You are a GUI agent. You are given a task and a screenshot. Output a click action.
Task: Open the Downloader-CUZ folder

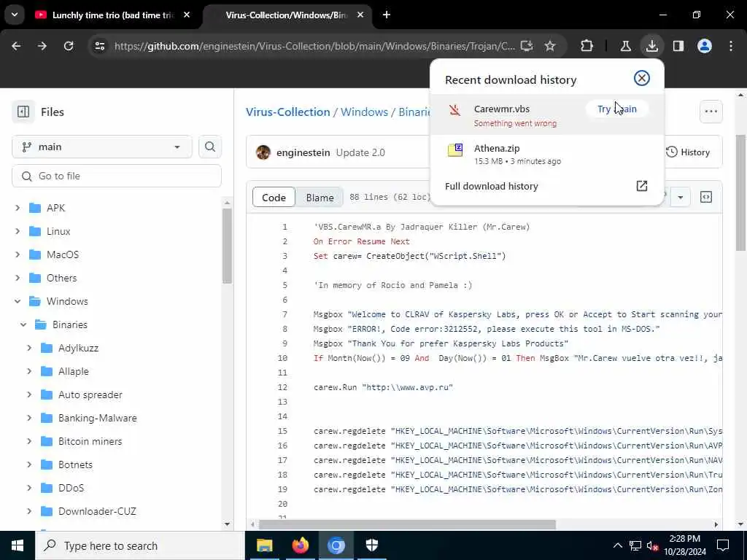point(97,511)
